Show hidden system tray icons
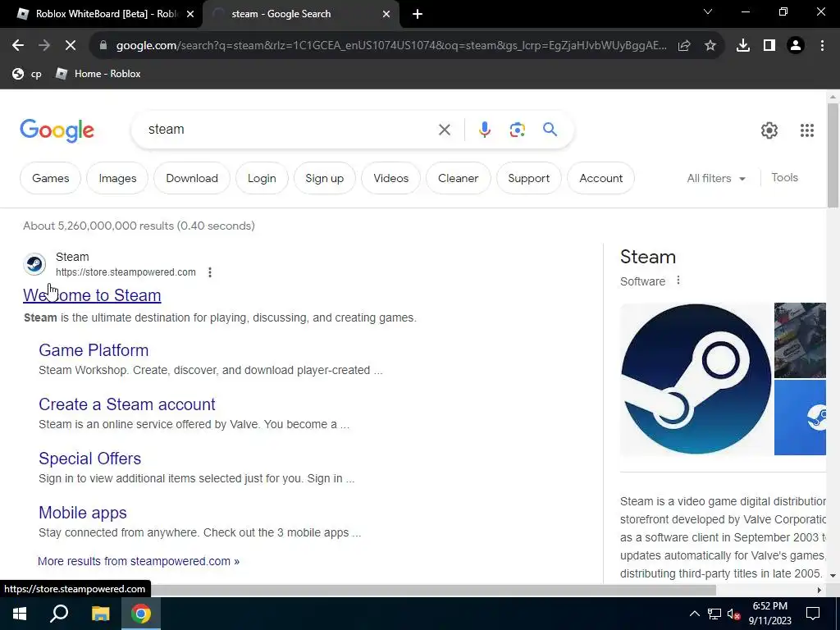 pos(694,614)
